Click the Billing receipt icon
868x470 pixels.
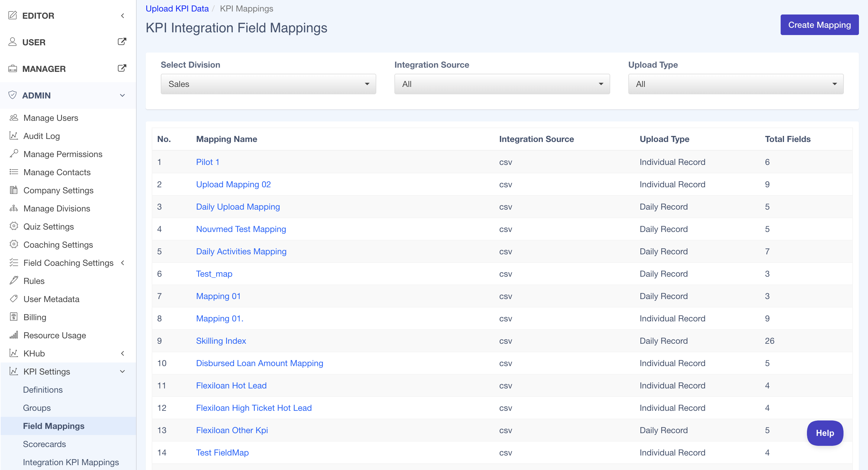[x=14, y=317]
